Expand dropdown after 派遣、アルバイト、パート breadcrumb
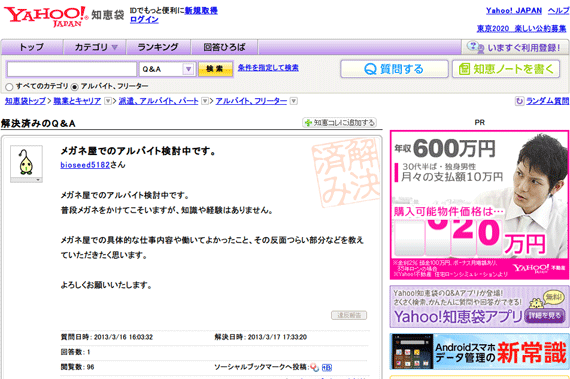 205,101
